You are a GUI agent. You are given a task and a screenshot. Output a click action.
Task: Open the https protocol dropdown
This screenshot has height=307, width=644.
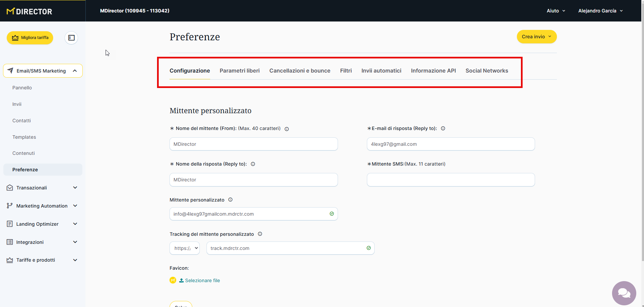coord(185,248)
